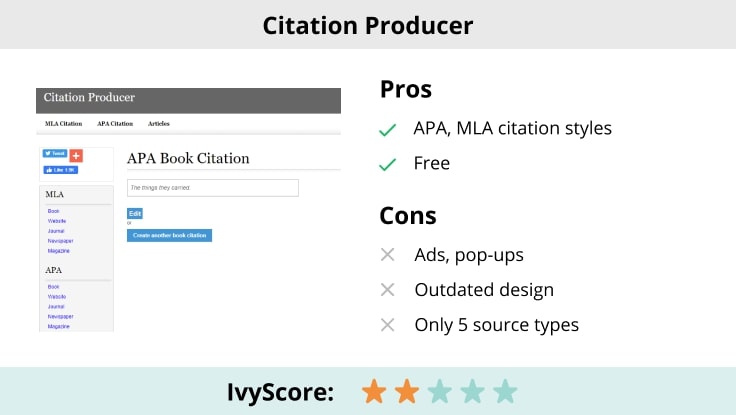Click the citation text input field
The image size is (736, 415).
[212, 188]
